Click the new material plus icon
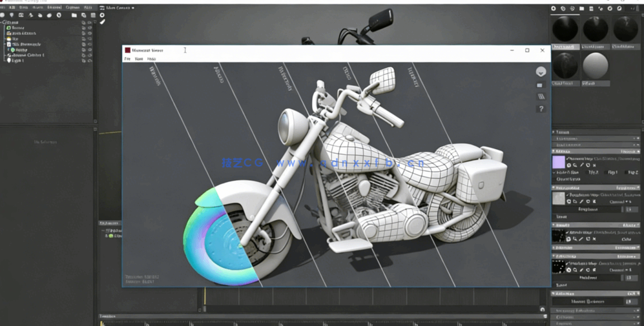644x326 pixels. (x=553, y=8)
